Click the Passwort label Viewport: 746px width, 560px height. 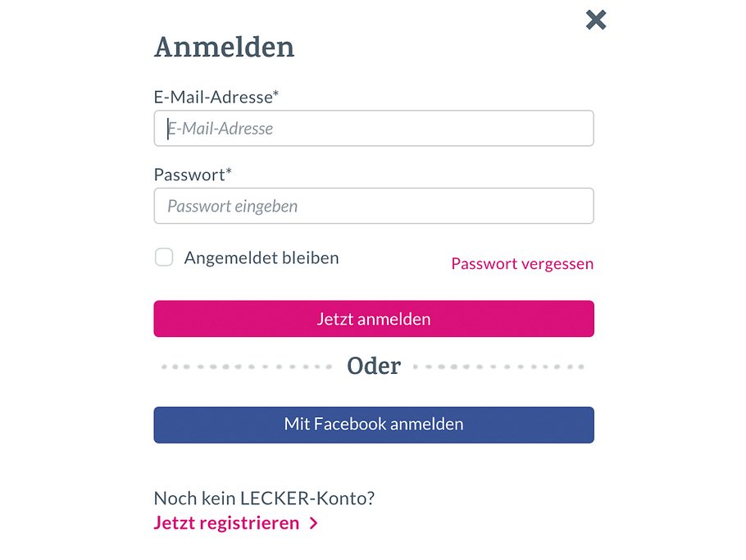[x=189, y=174]
